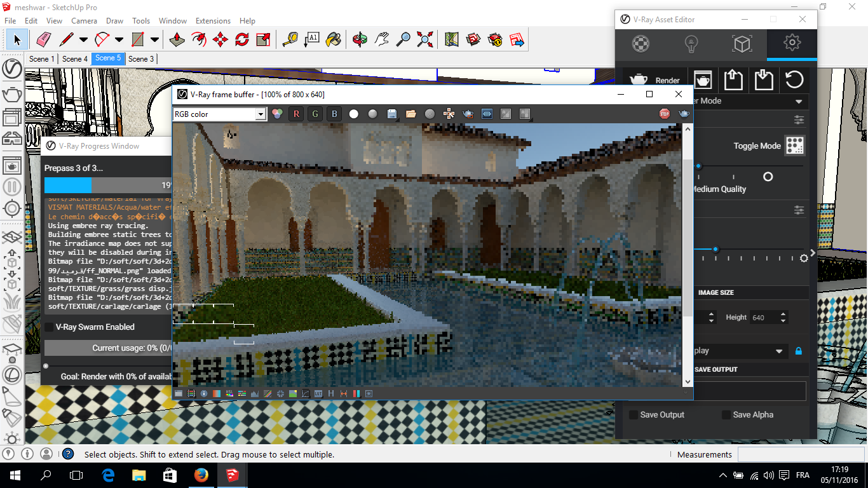Select the Eraser tool in SketchUp
868x488 pixels.
click(43, 39)
